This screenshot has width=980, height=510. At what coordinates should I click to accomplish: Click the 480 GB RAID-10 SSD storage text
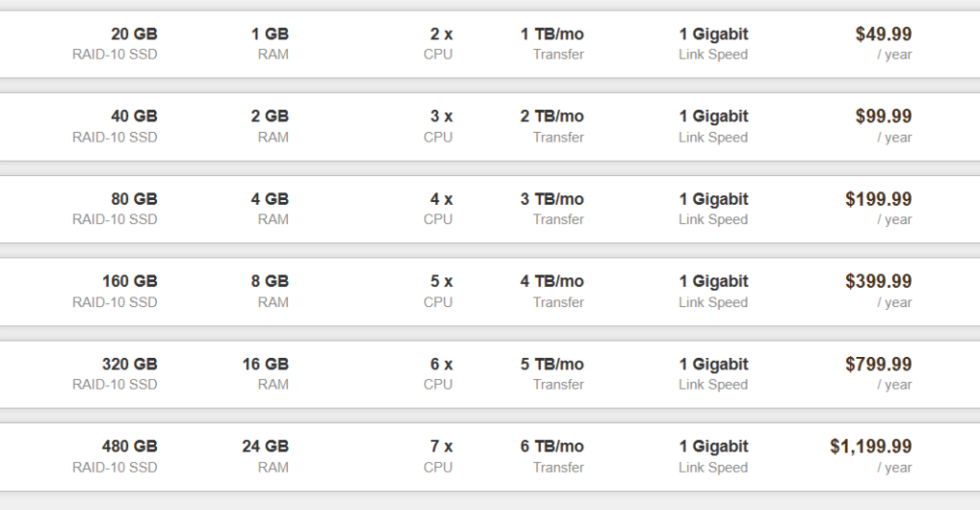click(115, 455)
